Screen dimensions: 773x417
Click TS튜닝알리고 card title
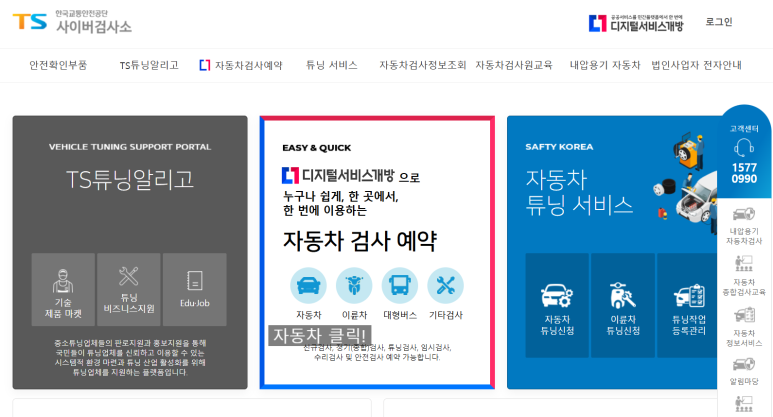coord(130,179)
